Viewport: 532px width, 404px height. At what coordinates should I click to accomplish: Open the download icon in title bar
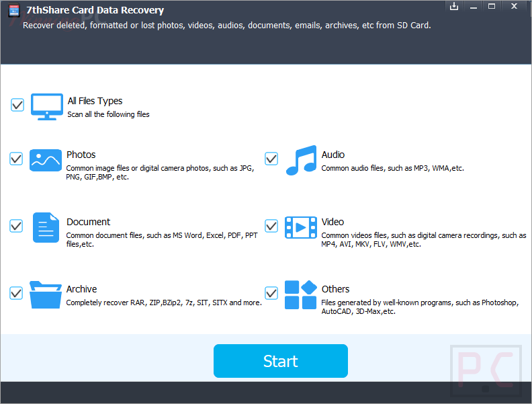point(454,7)
